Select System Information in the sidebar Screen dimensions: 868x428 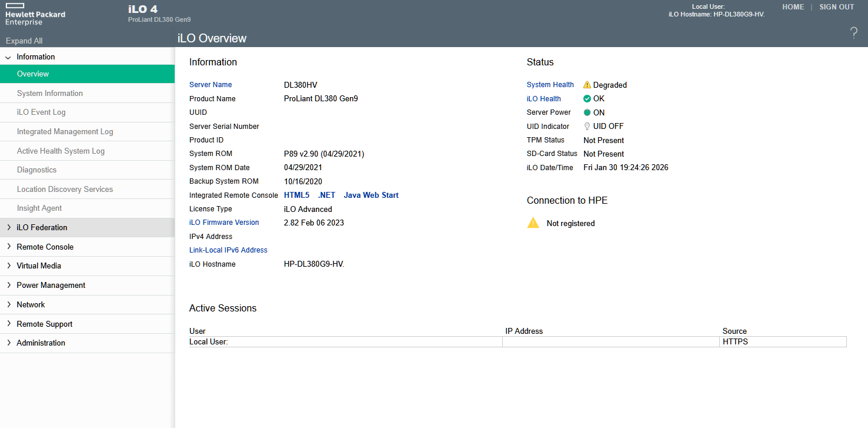pyautogui.click(x=49, y=93)
